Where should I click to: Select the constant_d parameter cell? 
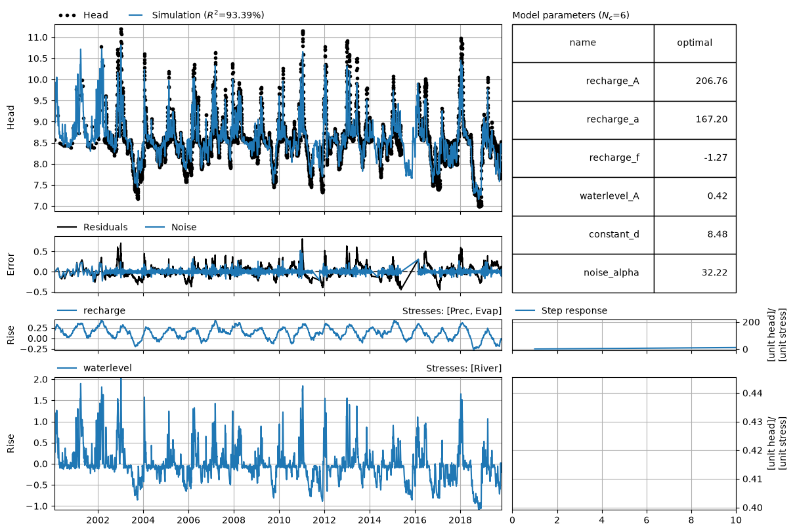pyautogui.click(x=583, y=234)
